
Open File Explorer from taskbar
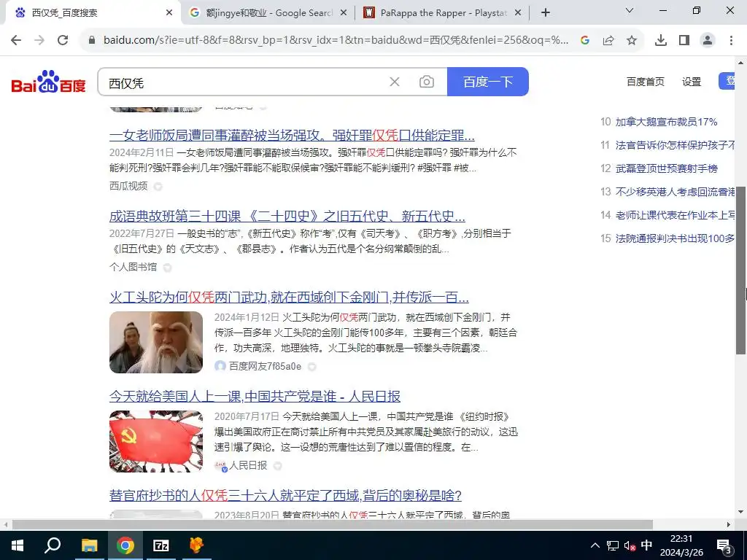[x=89, y=545]
